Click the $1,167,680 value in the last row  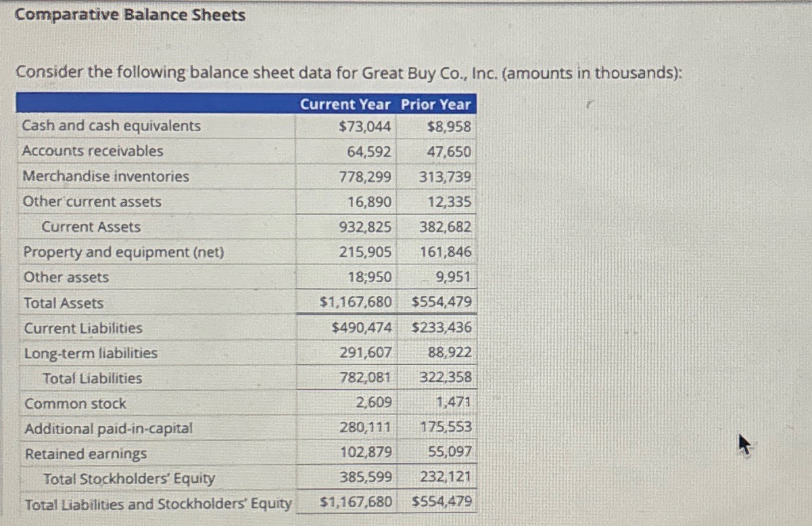click(x=356, y=502)
